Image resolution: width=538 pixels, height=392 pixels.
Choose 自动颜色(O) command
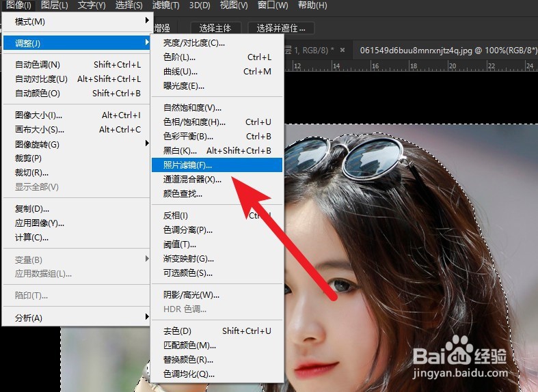tap(76, 93)
